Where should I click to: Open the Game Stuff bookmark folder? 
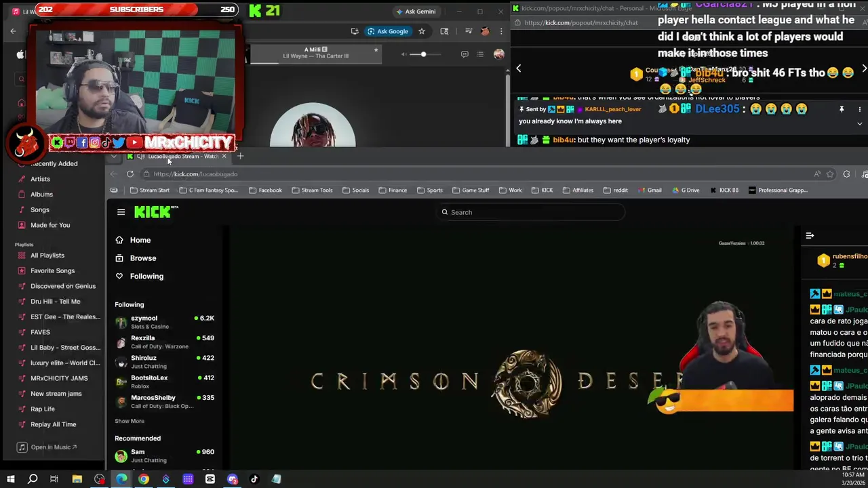pos(471,190)
